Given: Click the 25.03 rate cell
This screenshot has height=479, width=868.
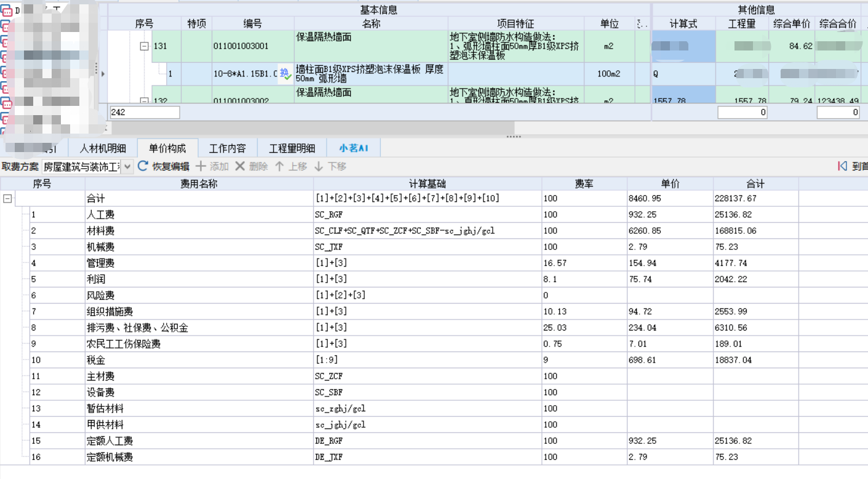Looking at the screenshot, I should 584,328.
